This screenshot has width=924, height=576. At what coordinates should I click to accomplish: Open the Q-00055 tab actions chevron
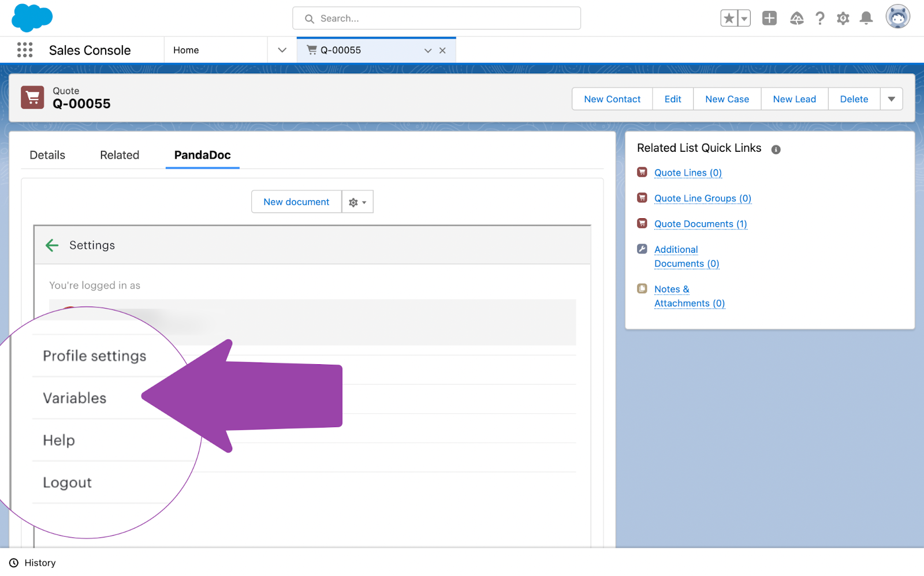pyautogui.click(x=428, y=50)
